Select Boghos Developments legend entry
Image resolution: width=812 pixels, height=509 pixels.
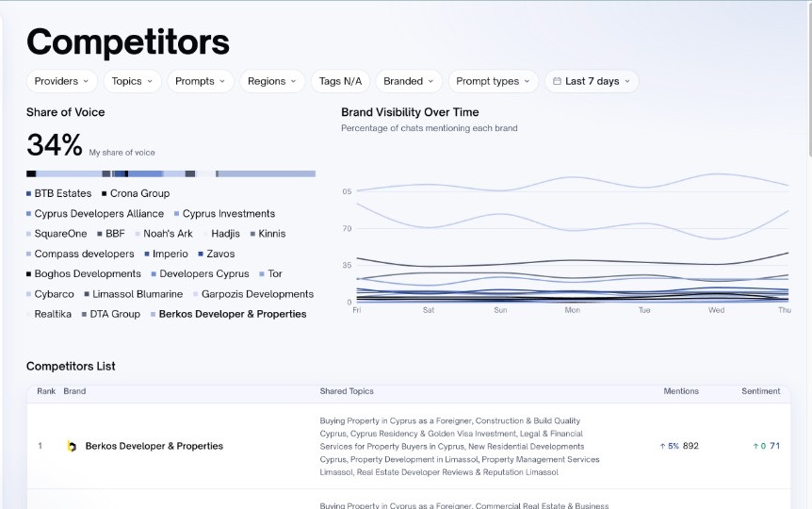(84, 273)
